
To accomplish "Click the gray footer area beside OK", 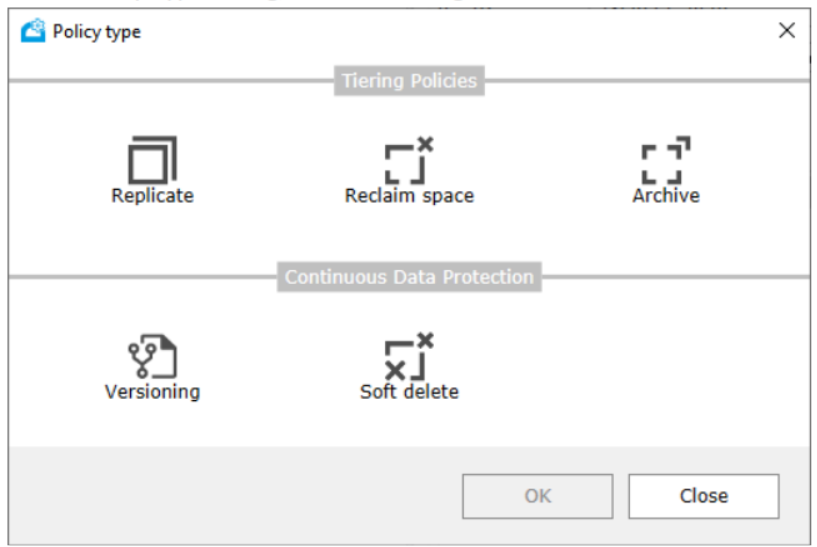I will click(234, 496).
